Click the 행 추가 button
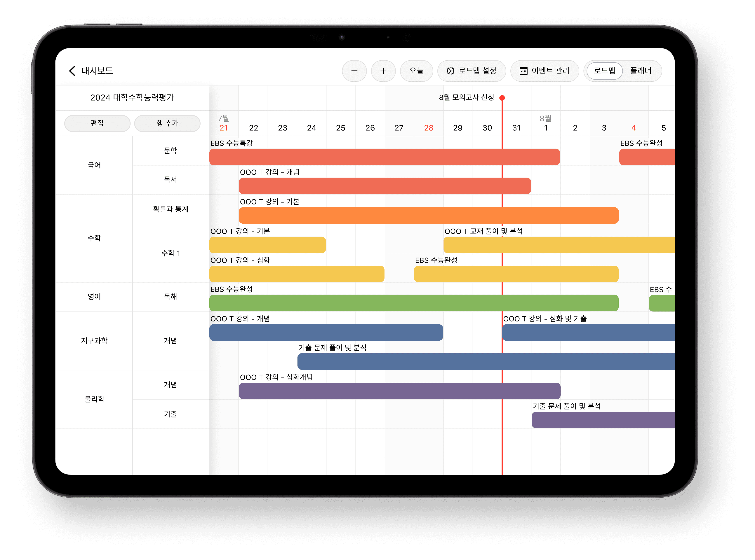Image resolution: width=755 pixels, height=560 pixels. 167,123
